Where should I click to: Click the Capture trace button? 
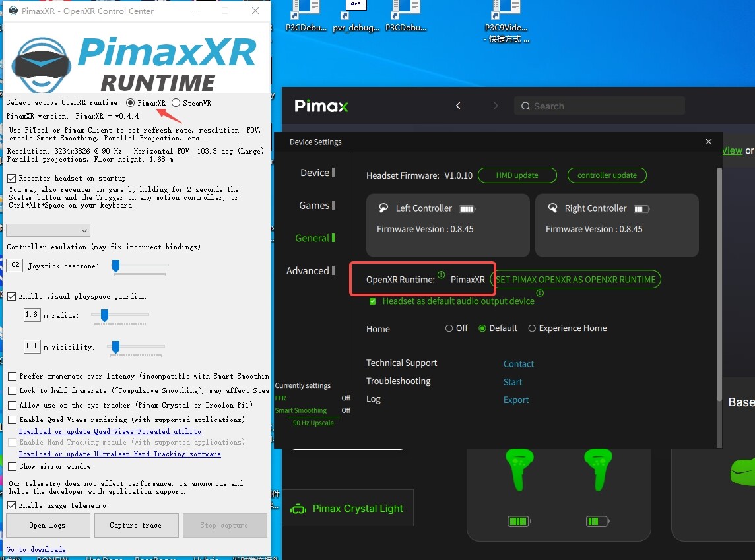136,525
